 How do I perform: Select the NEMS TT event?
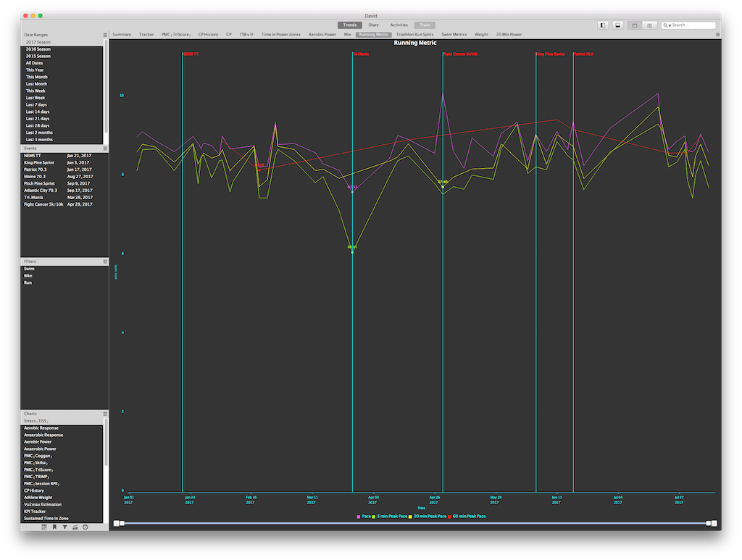coord(64,156)
